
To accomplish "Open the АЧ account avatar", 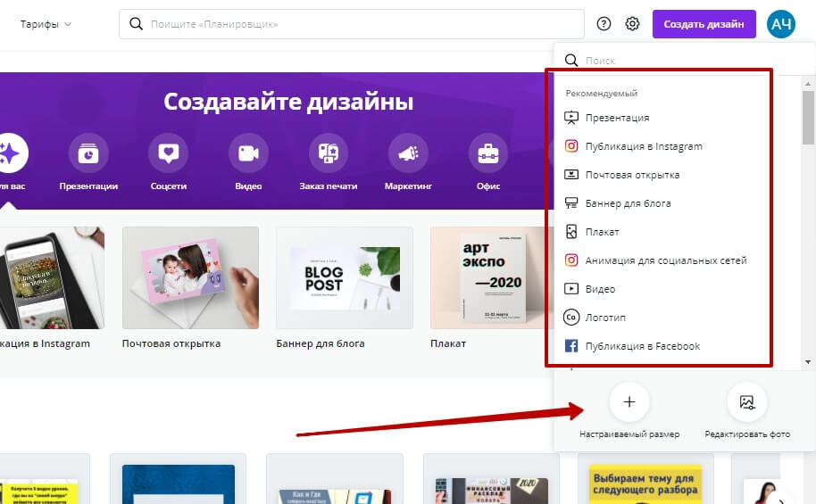I will pyautogui.click(x=780, y=24).
